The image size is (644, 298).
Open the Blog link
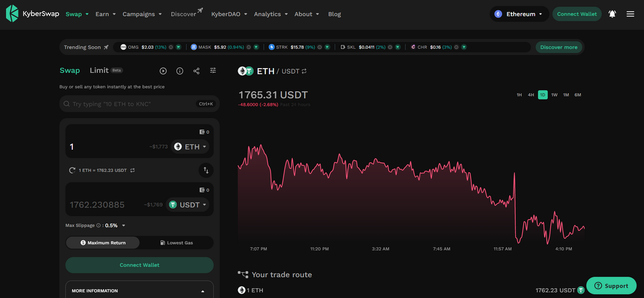pyautogui.click(x=334, y=14)
